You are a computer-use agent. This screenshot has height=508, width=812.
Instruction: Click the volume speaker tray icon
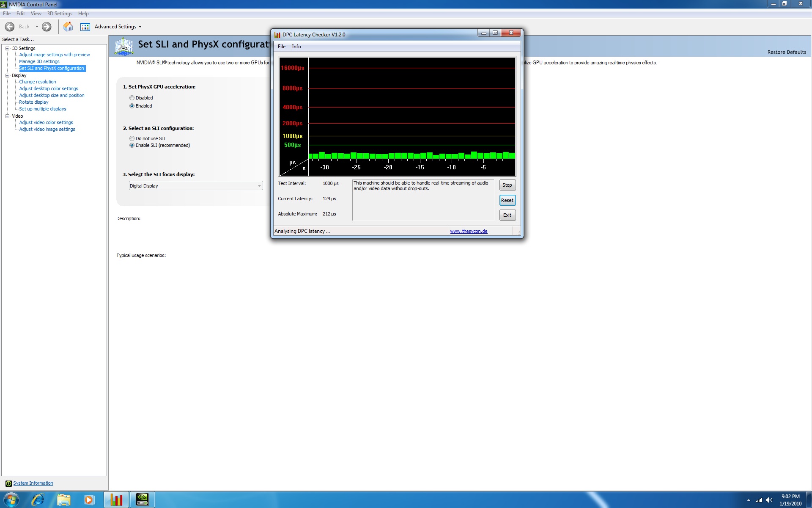769,500
